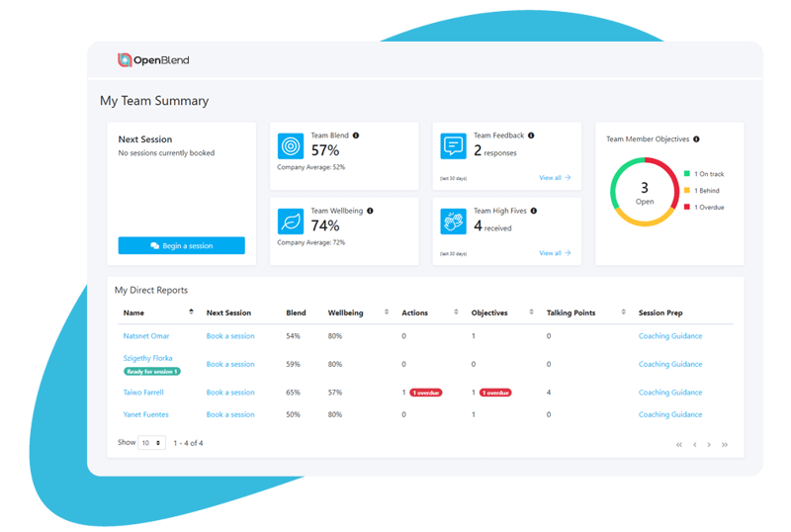Click View all under Team High Fives
The width and height of the screenshot is (791, 532).
(x=555, y=253)
